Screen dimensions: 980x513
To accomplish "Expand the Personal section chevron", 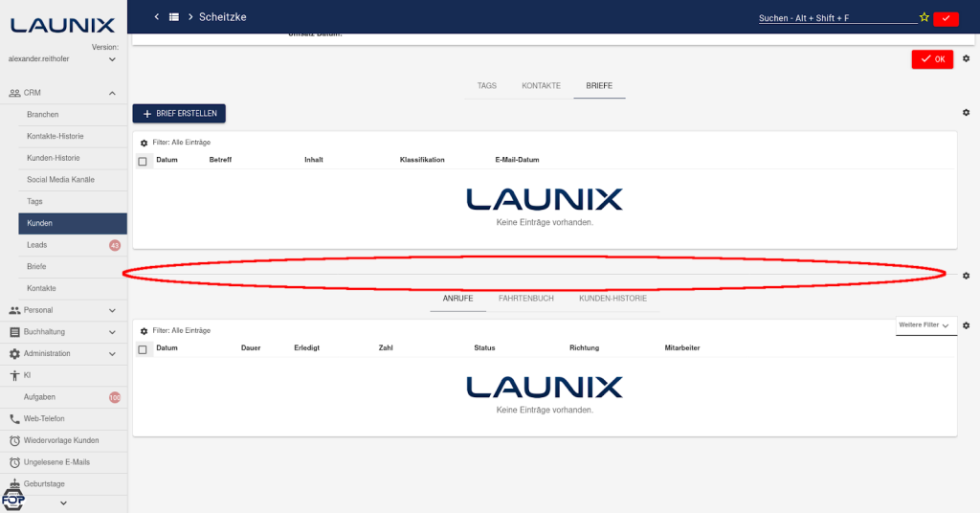I will (112, 310).
